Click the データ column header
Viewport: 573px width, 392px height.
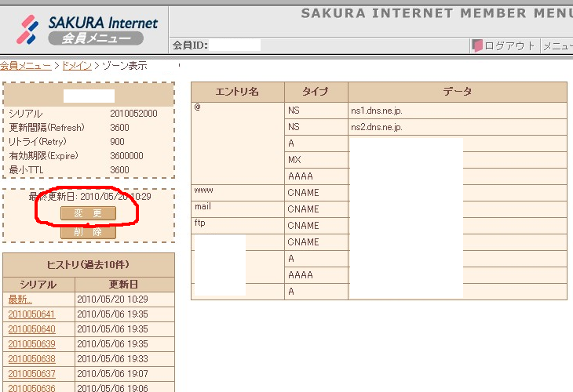point(457,92)
